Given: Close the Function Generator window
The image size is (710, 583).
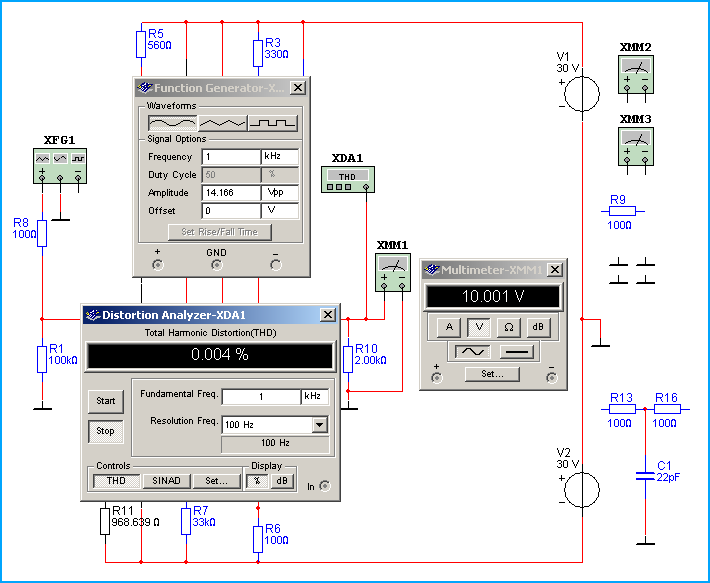Looking at the screenshot, I should pyautogui.click(x=297, y=88).
